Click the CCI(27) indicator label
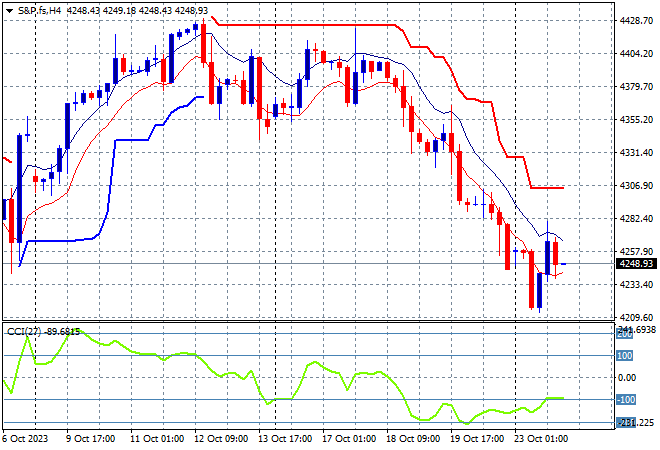This screenshot has height=450, width=660. point(40,331)
